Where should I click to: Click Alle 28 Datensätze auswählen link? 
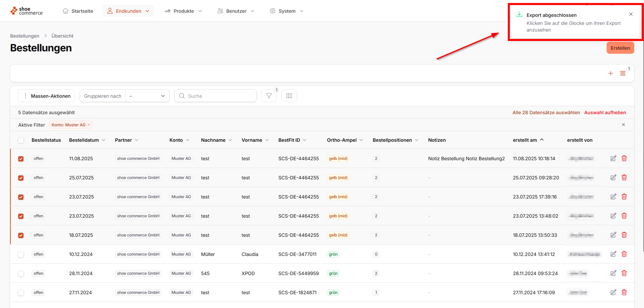click(546, 113)
